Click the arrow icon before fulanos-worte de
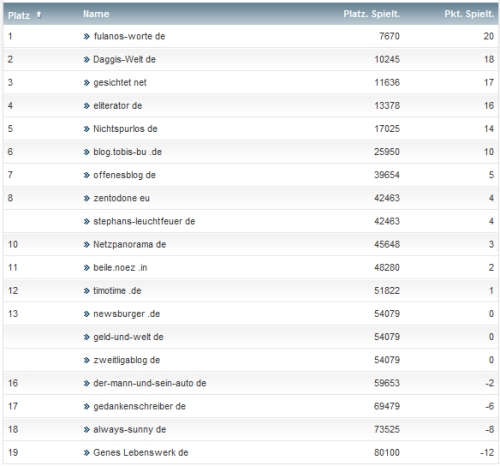The height and width of the screenshot is (466, 500). tap(87, 36)
